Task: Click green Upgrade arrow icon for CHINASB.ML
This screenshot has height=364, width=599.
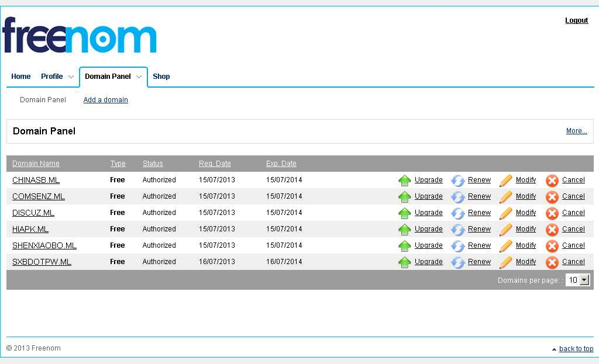Action: coord(404,181)
